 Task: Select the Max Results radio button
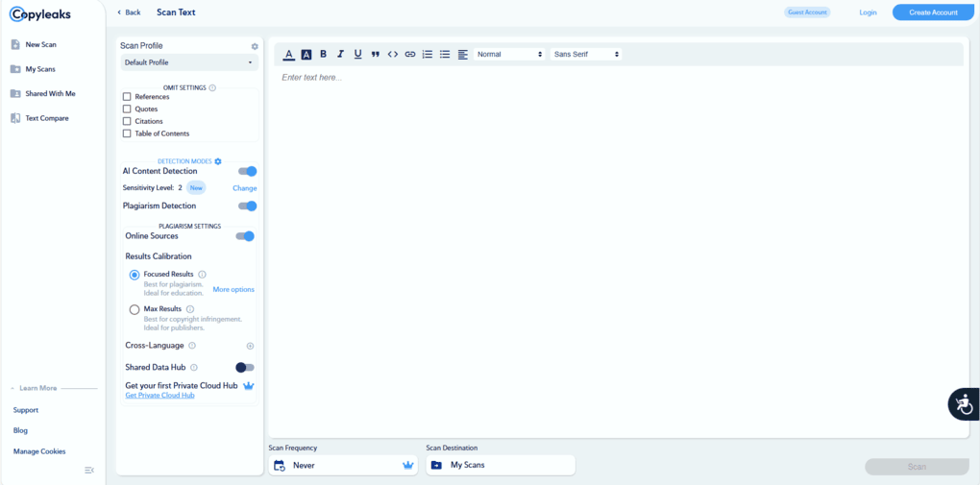135,309
